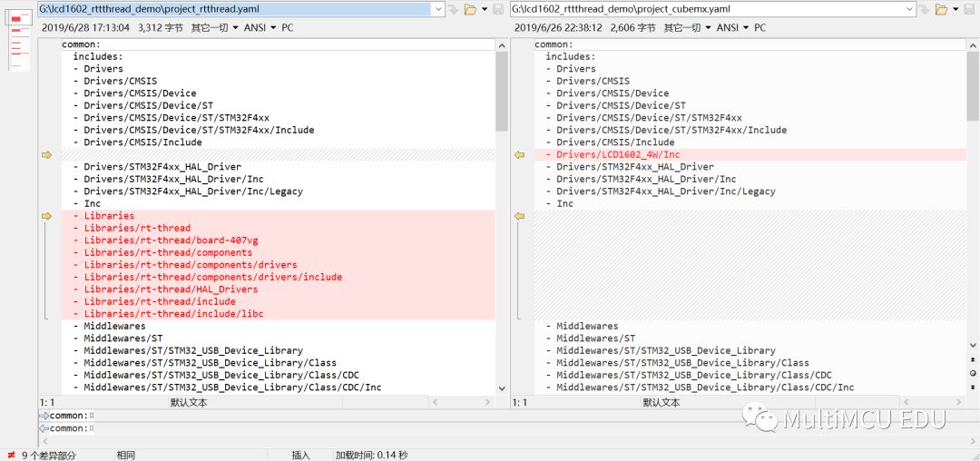Click rtthread pane scrollbar up arrow

[501, 45]
